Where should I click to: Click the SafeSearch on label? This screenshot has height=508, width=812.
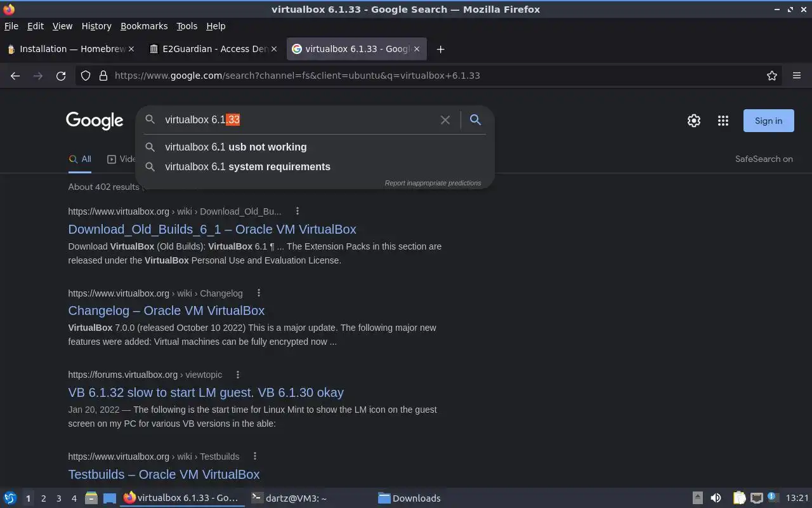coord(764,159)
